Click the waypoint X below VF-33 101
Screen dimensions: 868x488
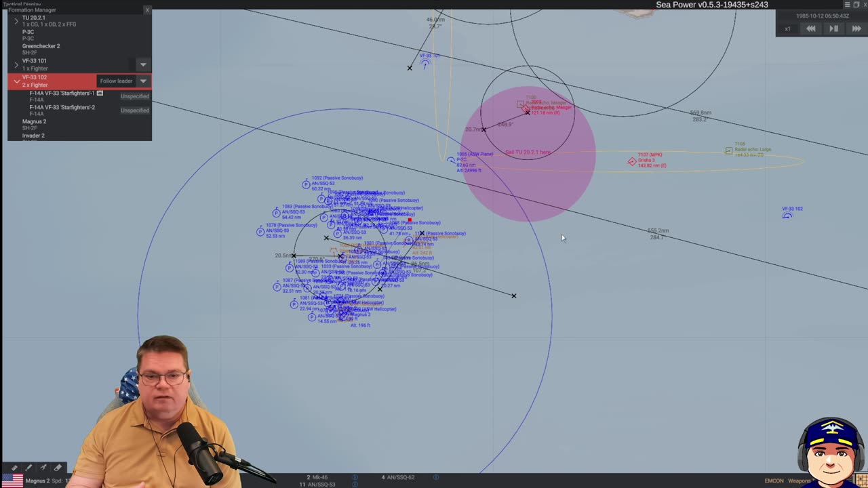click(x=410, y=68)
